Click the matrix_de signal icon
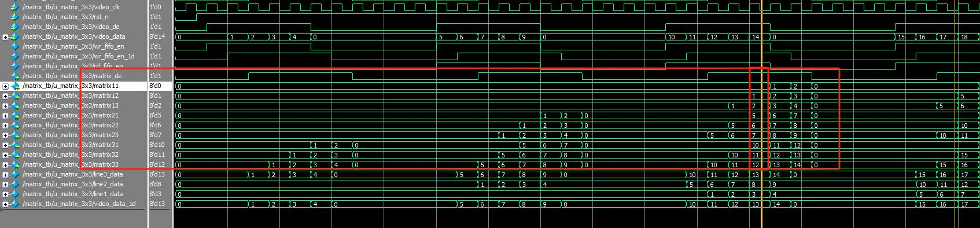The height and width of the screenshot is (228, 980). tap(16, 76)
